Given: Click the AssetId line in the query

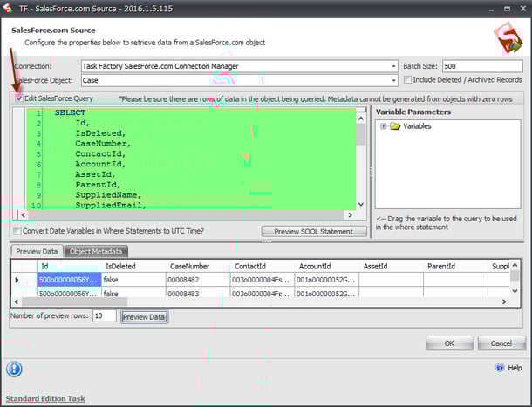Looking at the screenshot, I should click(x=95, y=174).
